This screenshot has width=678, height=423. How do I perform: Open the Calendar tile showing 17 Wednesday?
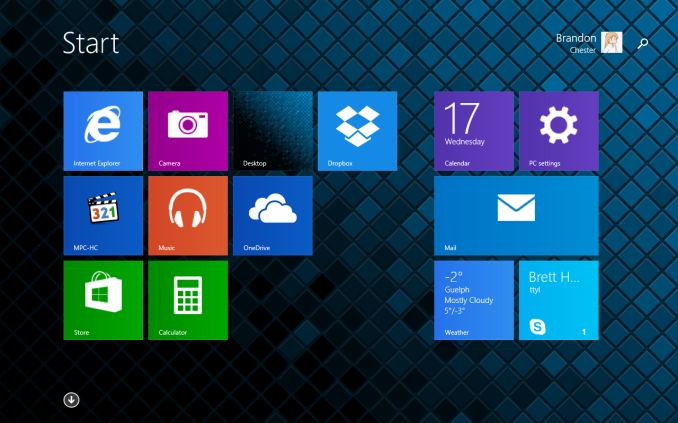(x=474, y=131)
